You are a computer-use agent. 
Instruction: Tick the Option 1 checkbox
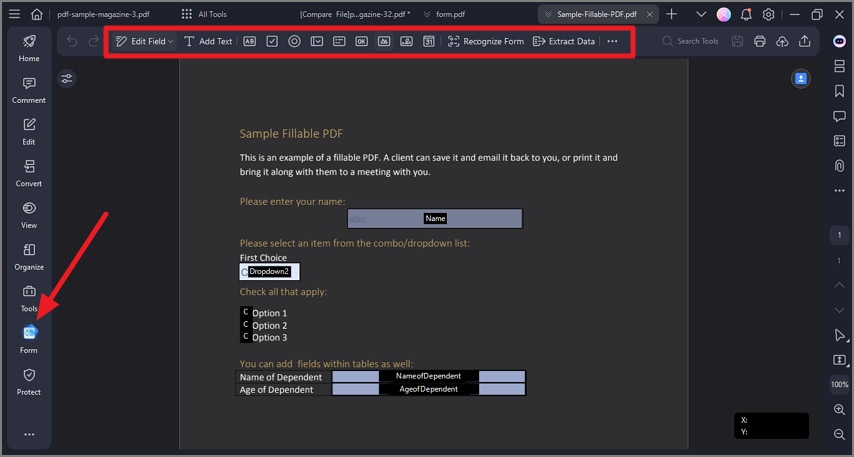pyautogui.click(x=246, y=312)
